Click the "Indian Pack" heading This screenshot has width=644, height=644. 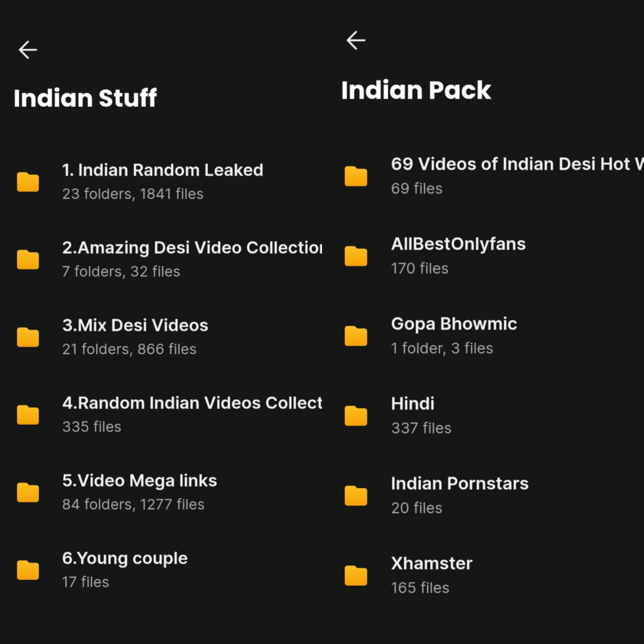[x=416, y=90]
